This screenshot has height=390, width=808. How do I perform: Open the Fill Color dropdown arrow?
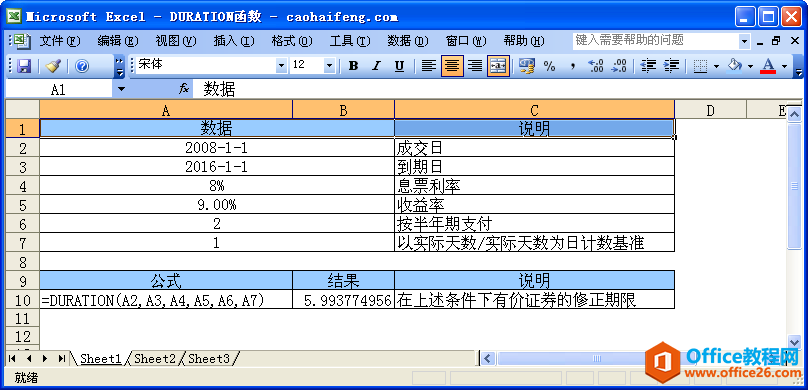point(750,66)
